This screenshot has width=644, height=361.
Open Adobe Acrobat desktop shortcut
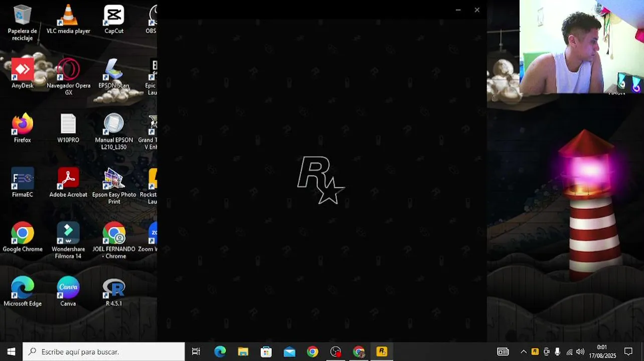68,183
